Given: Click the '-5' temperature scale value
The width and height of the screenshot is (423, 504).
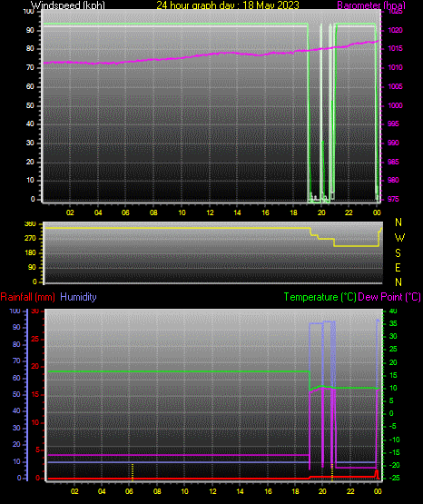Looking at the screenshot, I should pos(393,427).
